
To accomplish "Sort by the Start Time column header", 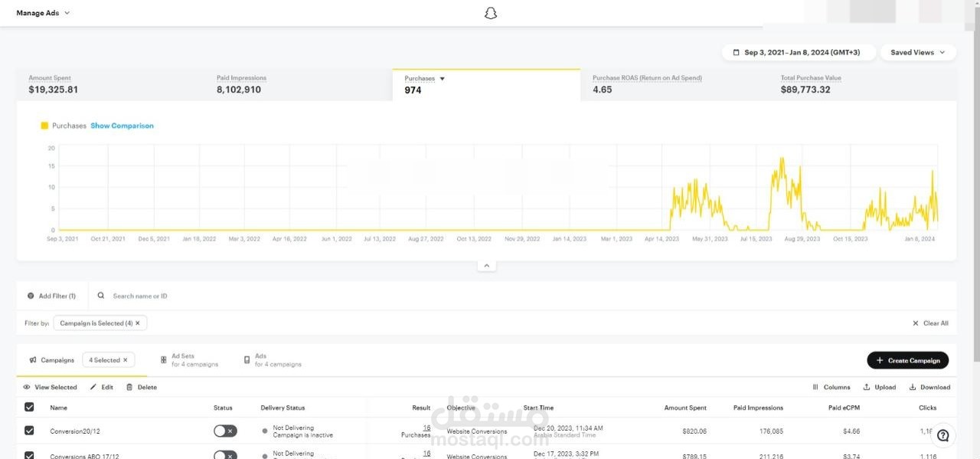I will point(538,408).
